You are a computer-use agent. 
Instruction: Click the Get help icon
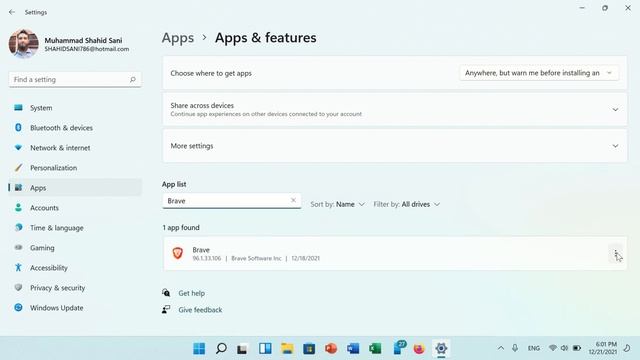point(166,293)
